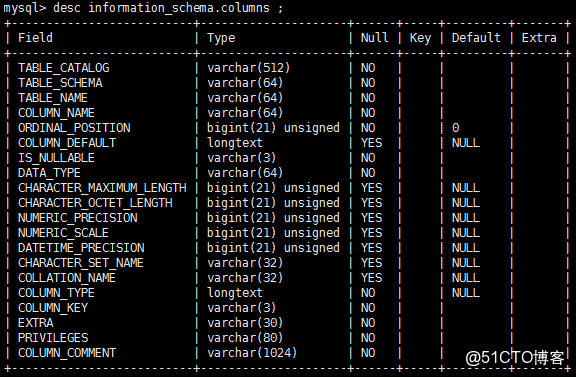Screen dimensions: 576x377
Task: Select CHARACTER_MAXIMUM_LENGTH field text
Action: click(102, 188)
